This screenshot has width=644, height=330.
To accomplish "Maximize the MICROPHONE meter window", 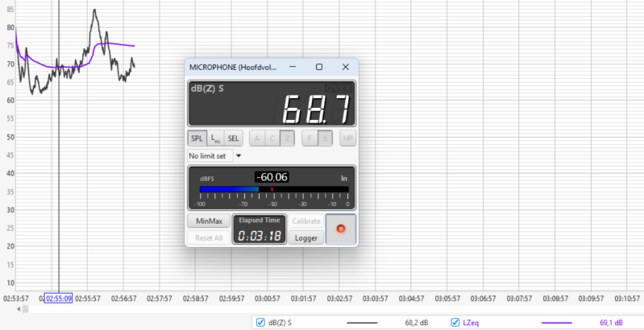I will [319, 67].
